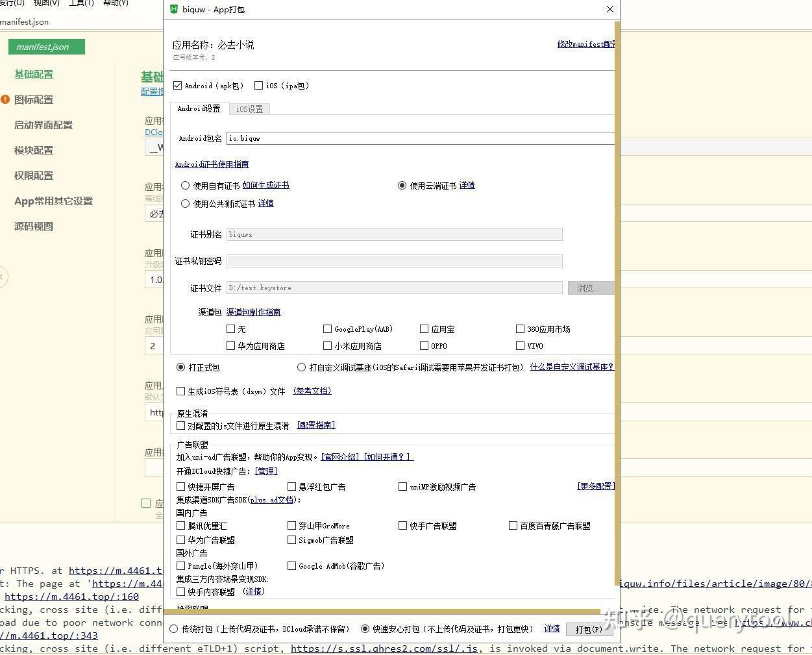Viewport: 812px width, 655px height.
Task: Check the 小米应用商店 channel checkbox
Action: coord(327,346)
